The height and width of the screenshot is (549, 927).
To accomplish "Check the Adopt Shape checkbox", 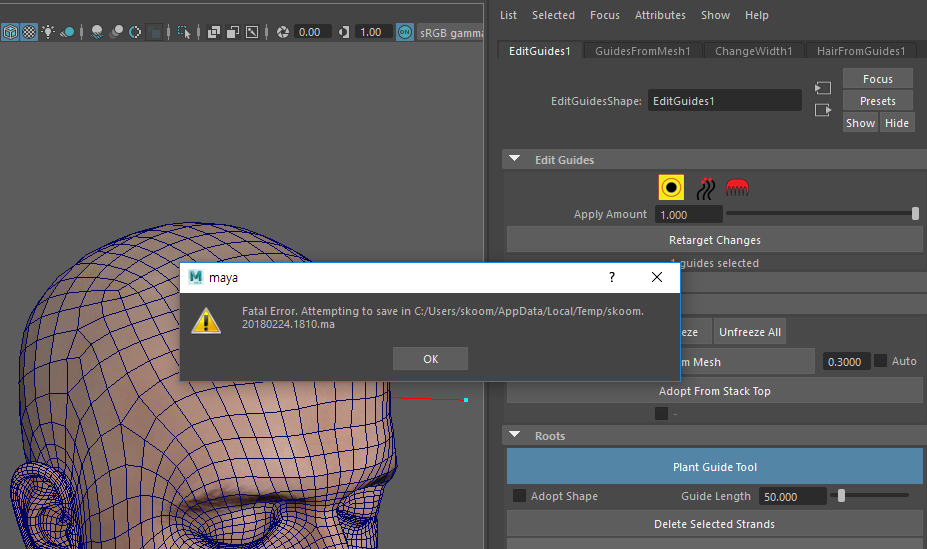I will tap(519, 496).
